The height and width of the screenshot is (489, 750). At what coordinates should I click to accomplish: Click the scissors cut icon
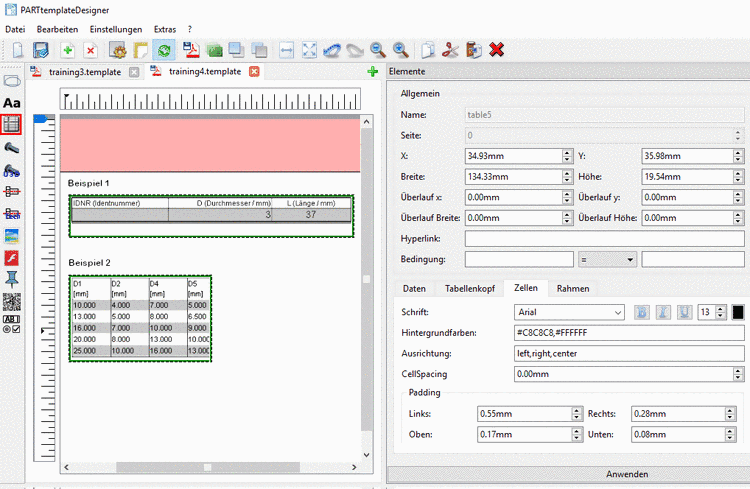coord(450,49)
